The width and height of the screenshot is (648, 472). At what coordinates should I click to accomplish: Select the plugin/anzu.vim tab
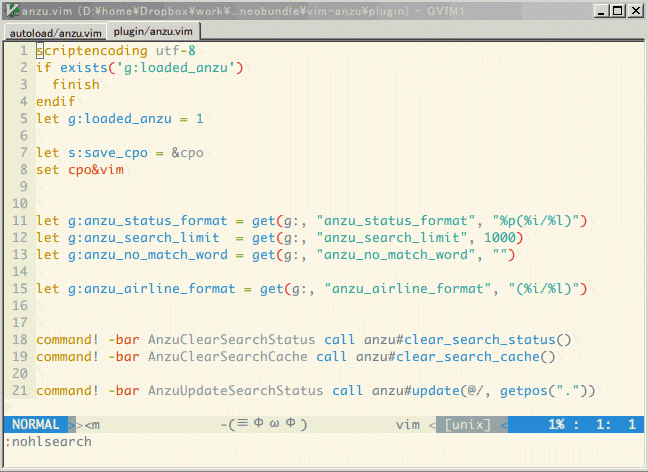click(x=153, y=31)
